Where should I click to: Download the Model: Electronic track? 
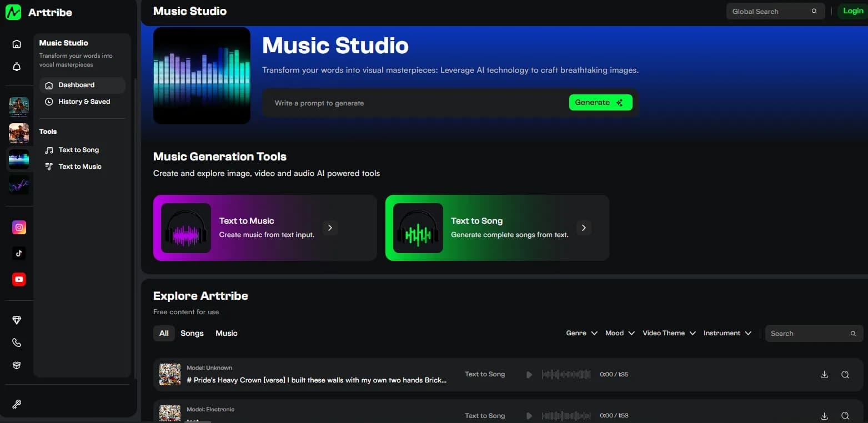(x=824, y=416)
